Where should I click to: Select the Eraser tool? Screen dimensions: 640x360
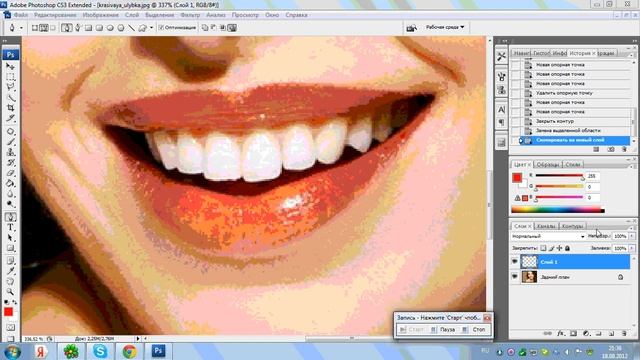(10, 173)
